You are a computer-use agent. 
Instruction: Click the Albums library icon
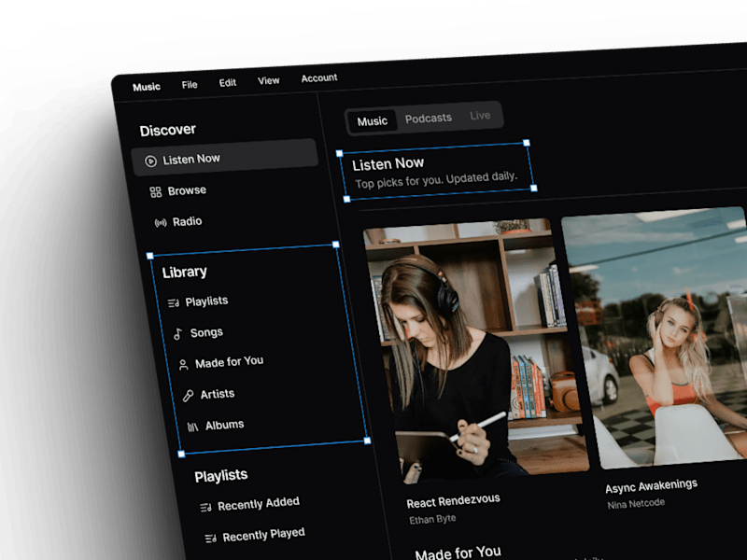pyautogui.click(x=193, y=427)
